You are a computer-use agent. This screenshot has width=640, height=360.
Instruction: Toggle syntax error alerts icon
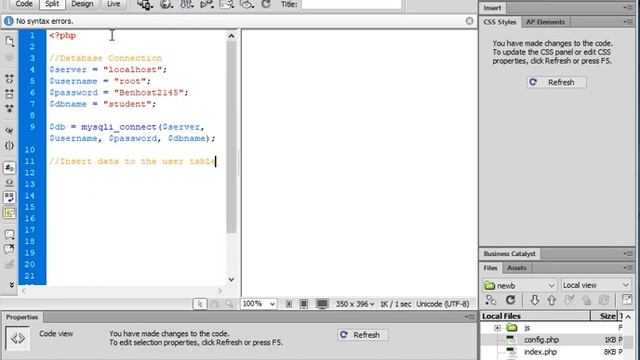click(9, 213)
